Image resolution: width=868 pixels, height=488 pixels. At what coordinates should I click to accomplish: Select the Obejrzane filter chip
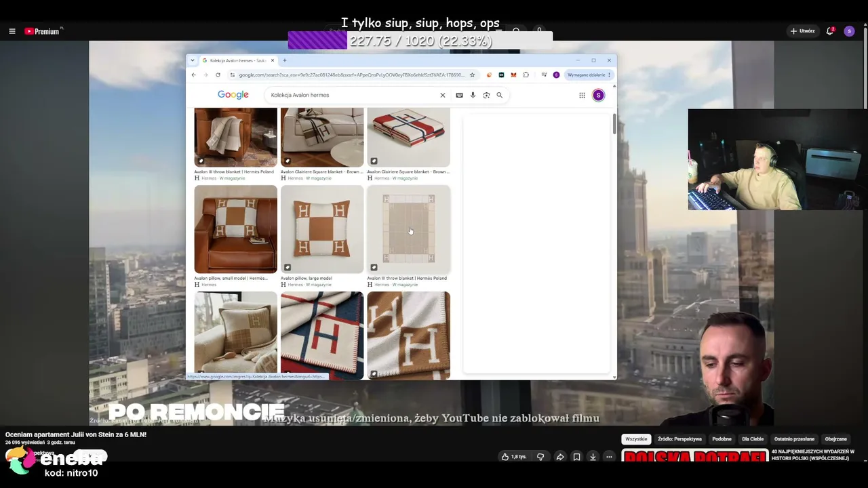pyautogui.click(x=836, y=439)
